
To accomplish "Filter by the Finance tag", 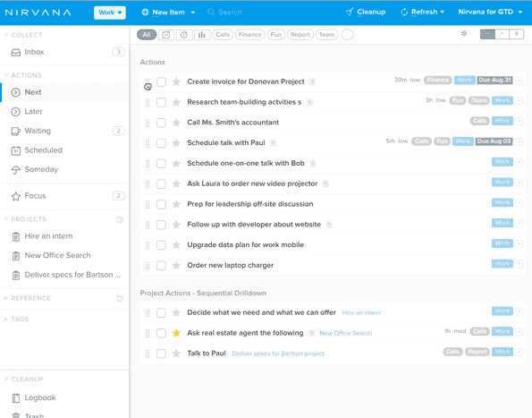I will [x=250, y=35].
